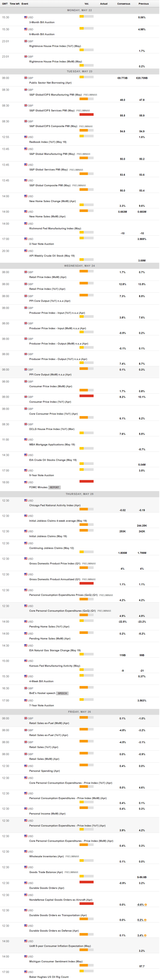
Task: Open Michigan Consumer Sentiment Index (May) event
Action: (56, 961)
